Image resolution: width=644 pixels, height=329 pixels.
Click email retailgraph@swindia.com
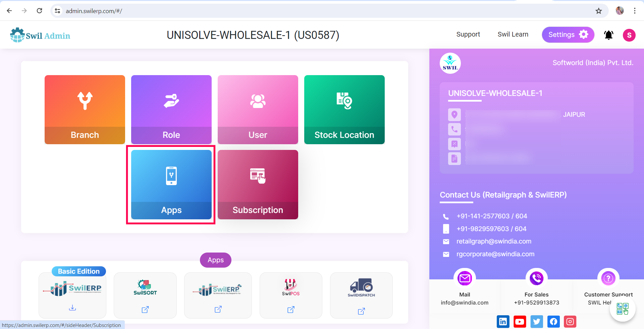(494, 241)
